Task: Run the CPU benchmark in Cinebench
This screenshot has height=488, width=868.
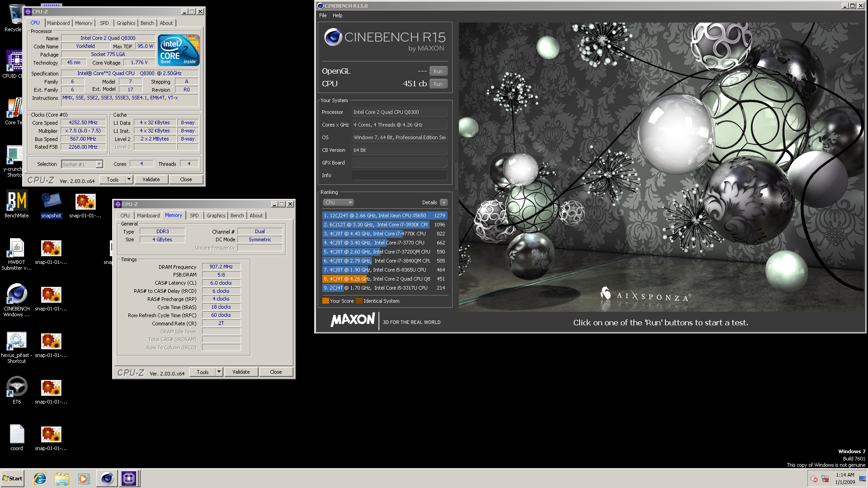Action: [438, 84]
